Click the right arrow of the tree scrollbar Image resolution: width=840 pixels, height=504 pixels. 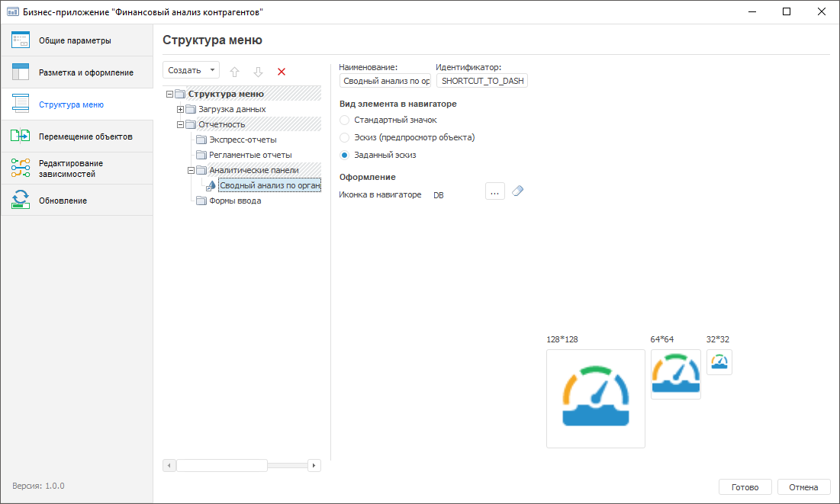pos(314,465)
